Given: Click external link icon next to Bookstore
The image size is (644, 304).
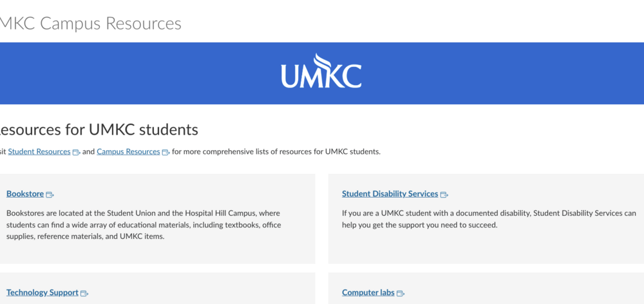Looking at the screenshot, I should (x=50, y=195).
